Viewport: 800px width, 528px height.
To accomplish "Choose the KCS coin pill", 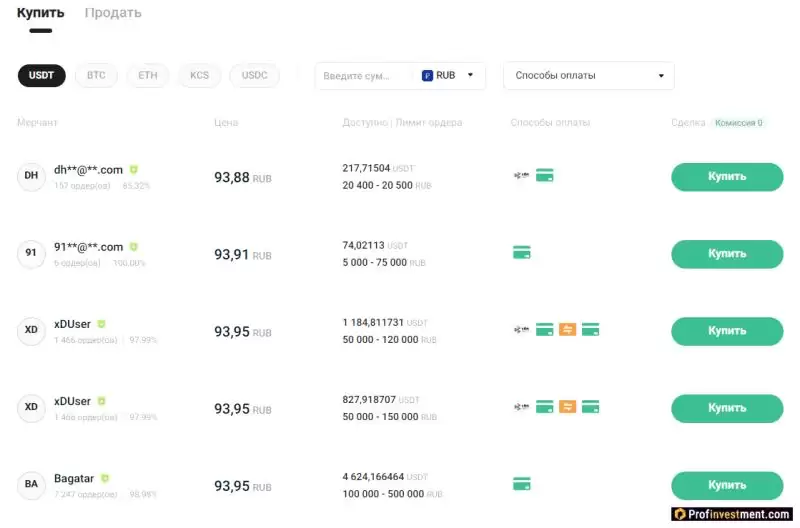I will click(x=200, y=76).
